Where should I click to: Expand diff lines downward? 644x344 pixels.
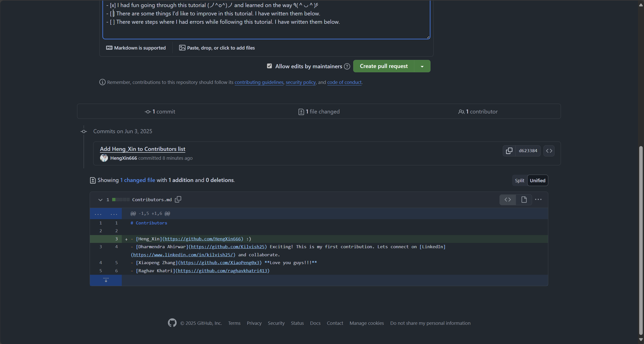point(106,280)
